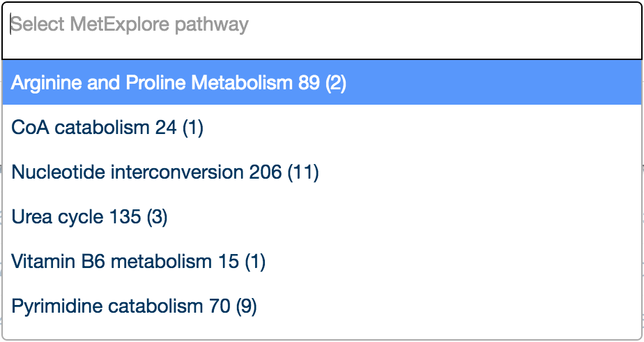Select the pathway option with 9 mappings
The image size is (644, 342).
point(321,306)
